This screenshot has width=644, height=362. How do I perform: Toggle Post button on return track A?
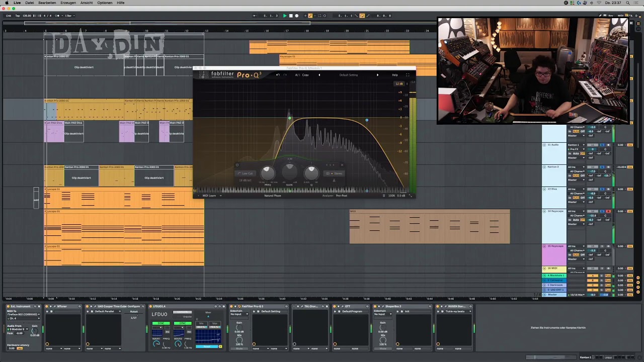(608, 276)
